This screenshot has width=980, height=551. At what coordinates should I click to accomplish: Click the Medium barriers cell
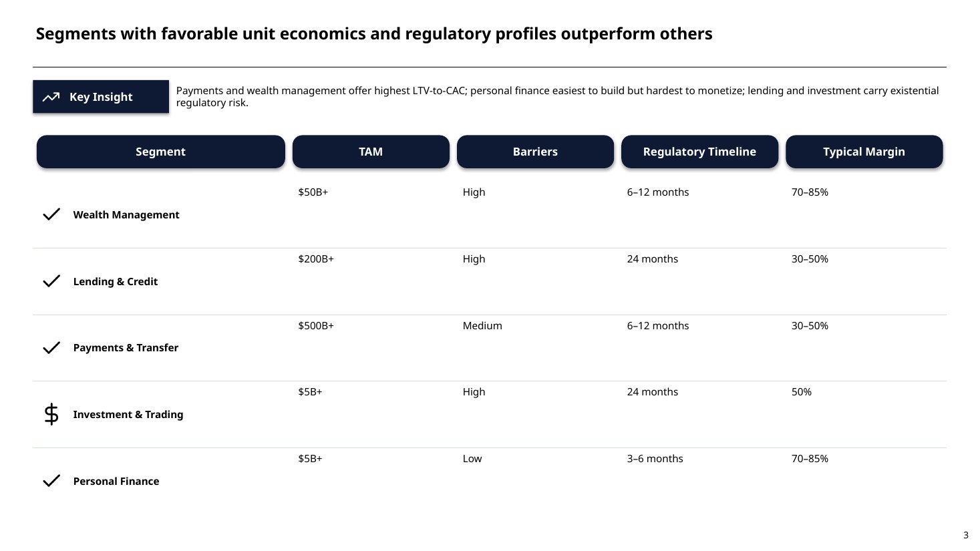point(482,326)
